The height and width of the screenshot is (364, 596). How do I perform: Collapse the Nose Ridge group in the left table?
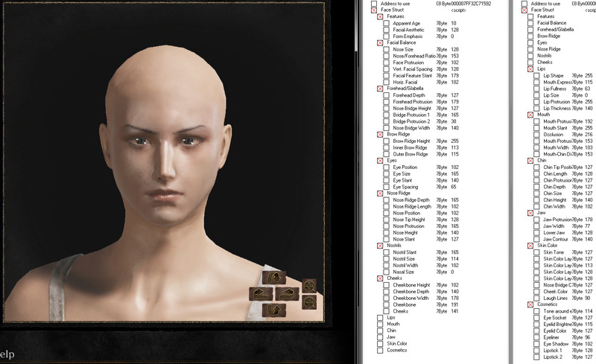pyautogui.click(x=380, y=194)
